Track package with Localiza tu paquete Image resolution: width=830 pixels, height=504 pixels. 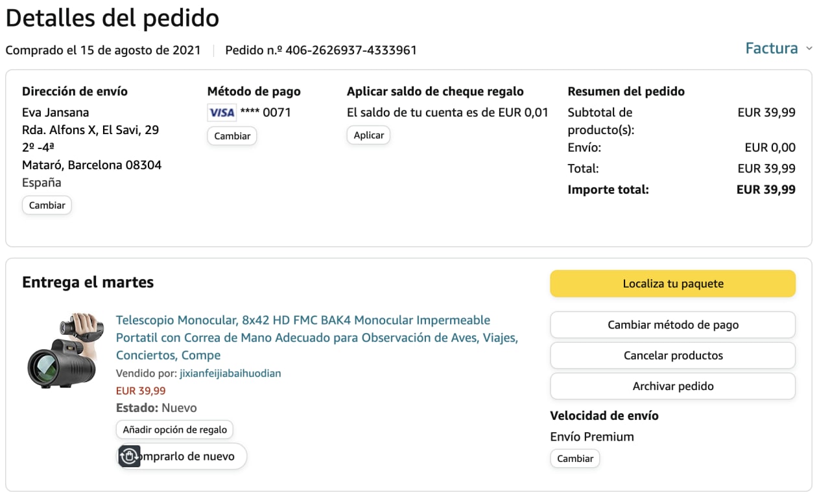pos(672,284)
